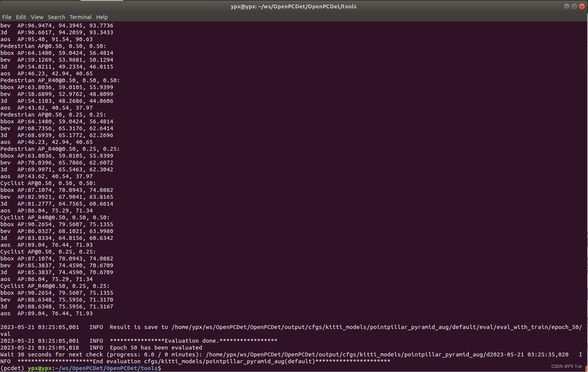588x372 pixels.
Task: Click line 'bev AP:70.0396, 65.7866, 62.6072'
Action: (x=57, y=163)
